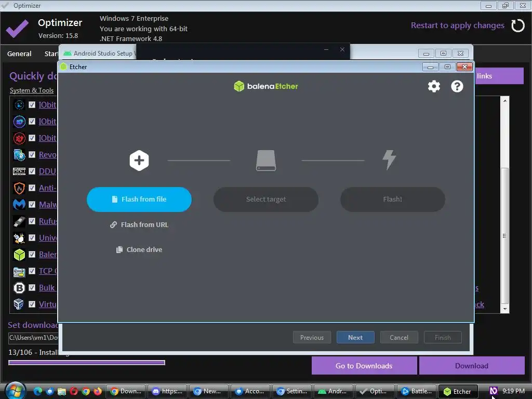Click the Bulk uninstaller B icon
This screenshot has width=532, height=399.
(x=19, y=288)
